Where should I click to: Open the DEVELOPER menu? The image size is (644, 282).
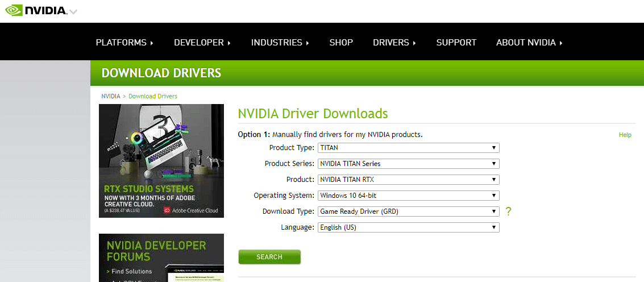202,42
